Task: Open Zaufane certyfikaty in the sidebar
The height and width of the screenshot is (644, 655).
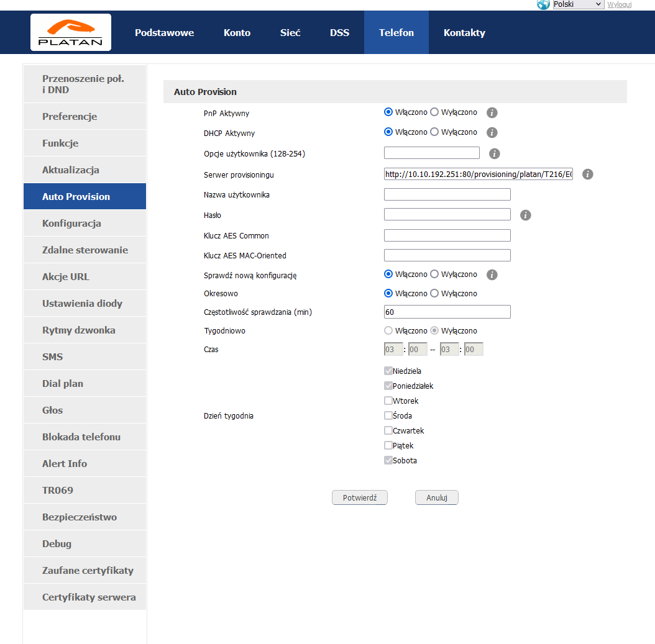Action: (x=85, y=571)
